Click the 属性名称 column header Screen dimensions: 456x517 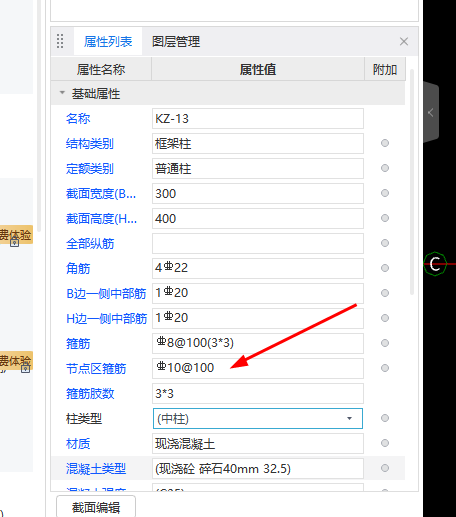click(101, 69)
